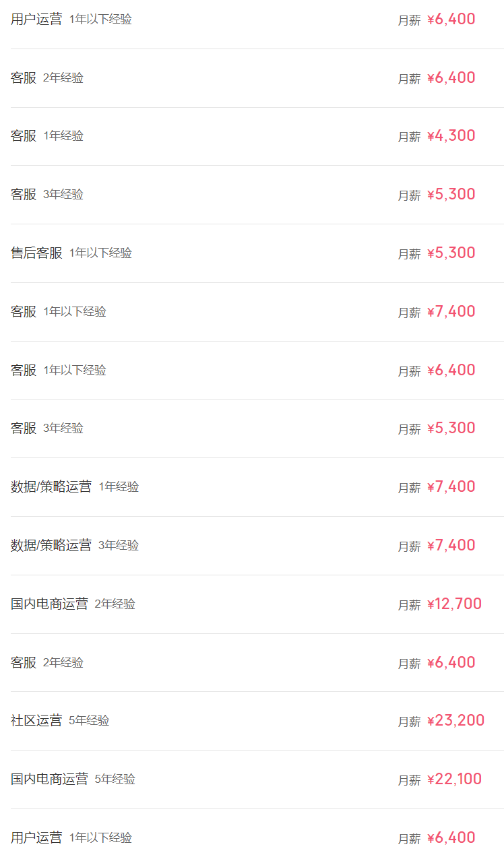Click 月薪 label next to ¥12,700
The image size is (504, 859).
pyautogui.click(x=409, y=605)
